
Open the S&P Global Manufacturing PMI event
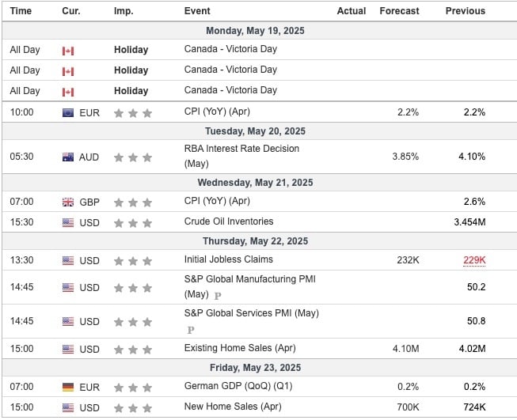click(250, 286)
